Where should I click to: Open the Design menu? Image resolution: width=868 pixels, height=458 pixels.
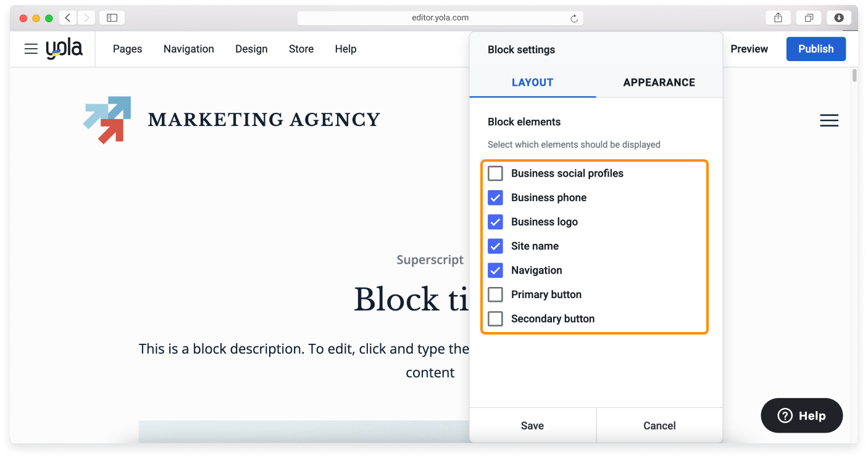(251, 49)
